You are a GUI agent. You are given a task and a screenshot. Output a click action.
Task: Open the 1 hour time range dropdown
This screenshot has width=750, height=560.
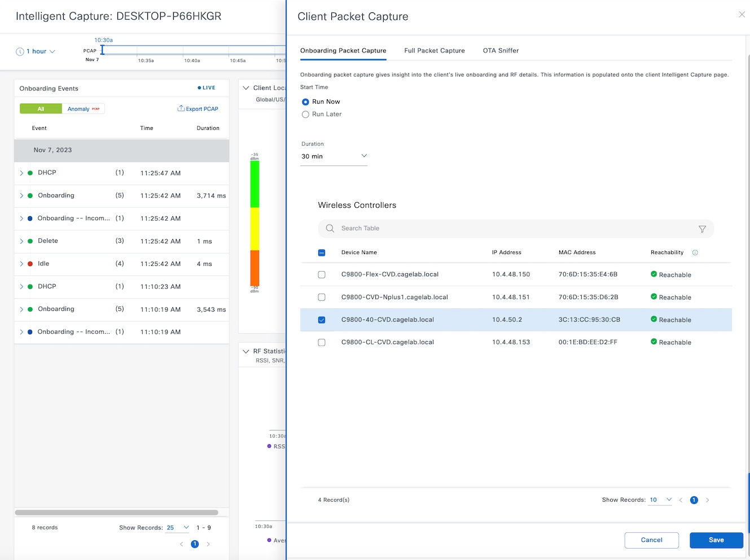pos(40,51)
